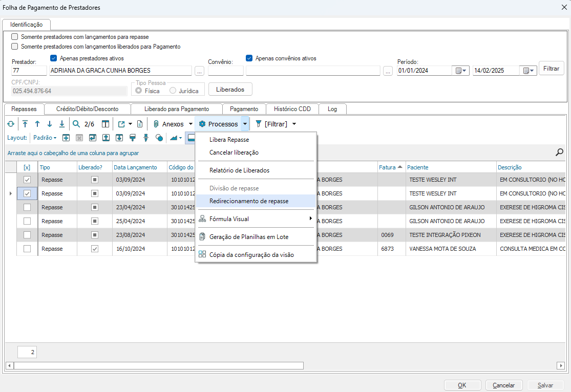
Task: Click the paperclip Anexos icon
Action: 156,124
